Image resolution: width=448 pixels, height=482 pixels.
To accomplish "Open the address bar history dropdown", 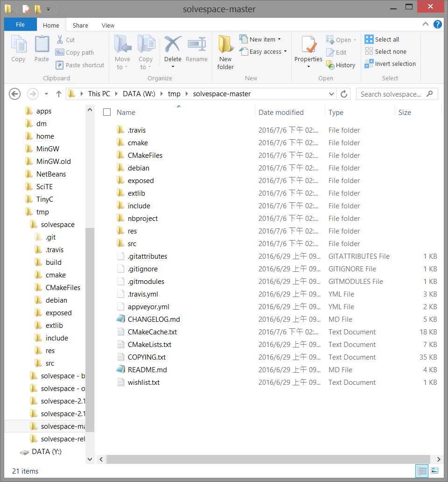I will tap(331, 94).
